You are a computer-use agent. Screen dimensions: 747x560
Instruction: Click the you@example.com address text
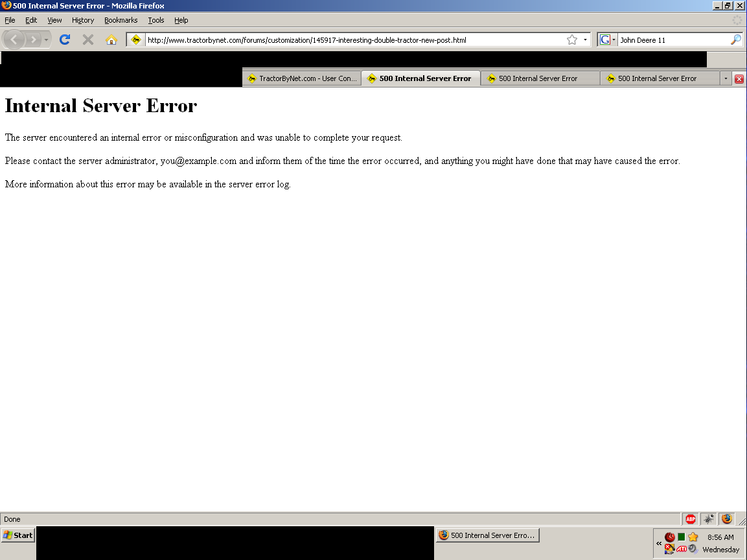[198, 161]
